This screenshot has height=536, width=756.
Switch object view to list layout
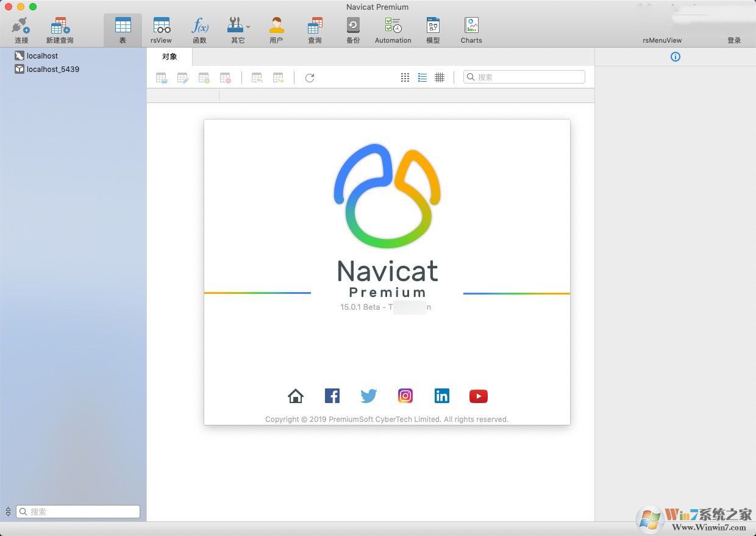423,77
